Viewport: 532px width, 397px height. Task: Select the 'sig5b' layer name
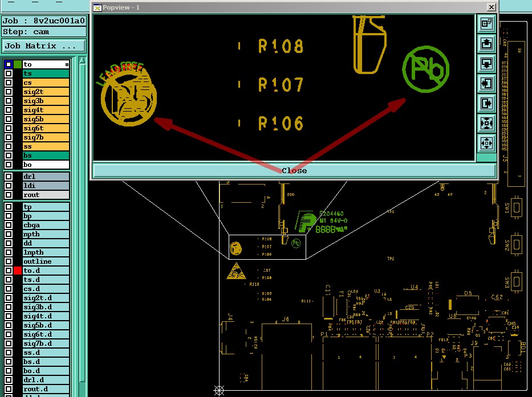[46, 120]
